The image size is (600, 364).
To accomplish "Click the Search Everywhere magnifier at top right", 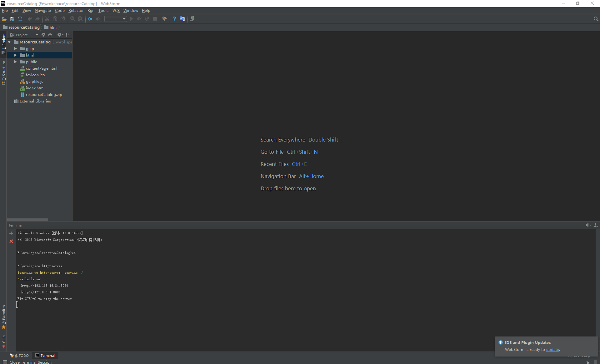I will point(596,19).
